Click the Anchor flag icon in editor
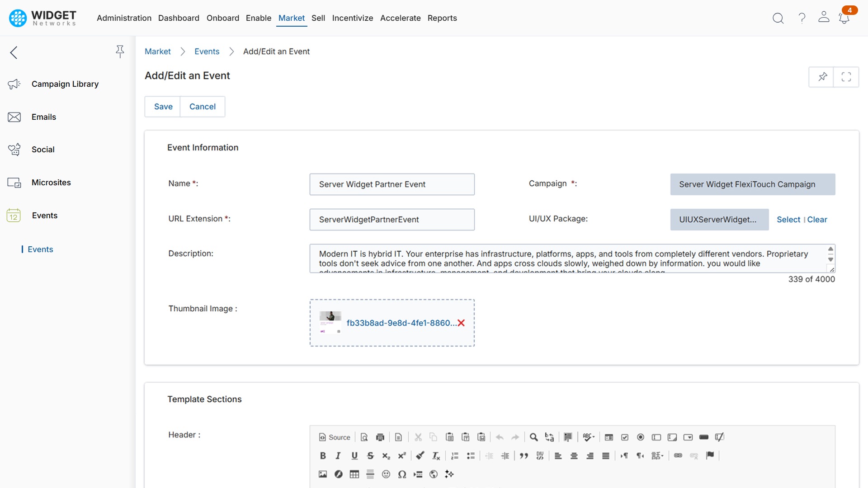The width and height of the screenshot is (868, 488). point(710,455)
